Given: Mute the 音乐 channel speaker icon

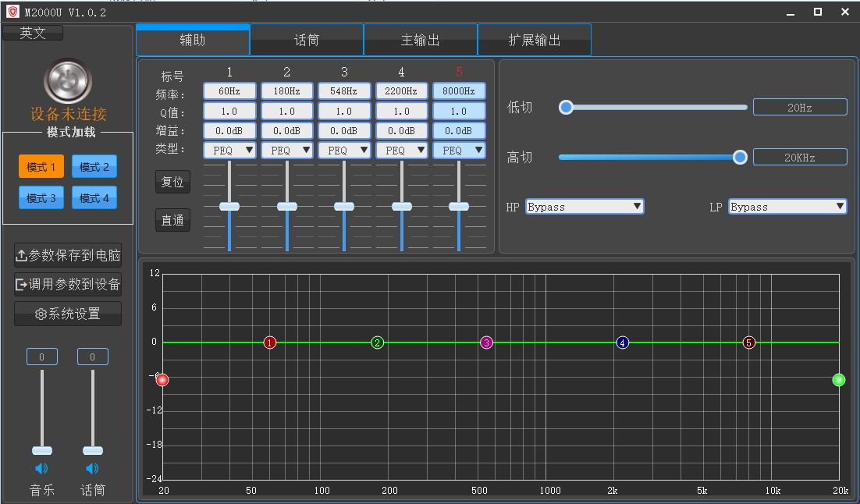Looking at the screenshot, I should click(41, 469).
